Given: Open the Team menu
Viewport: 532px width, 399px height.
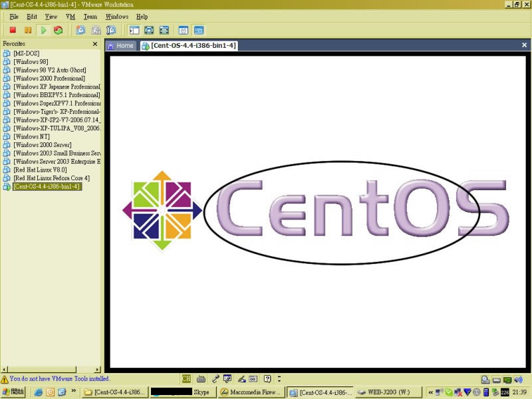Looking at the screenshot, I should coord(90,17).
